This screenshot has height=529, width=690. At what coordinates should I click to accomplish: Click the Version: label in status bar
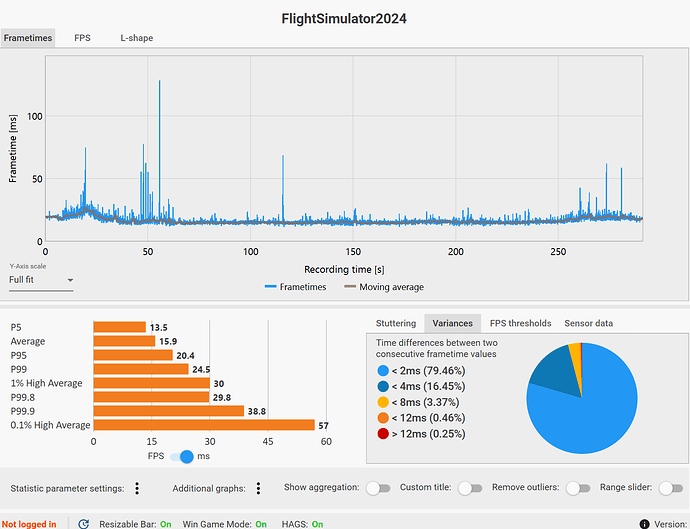tap(672, 524)
